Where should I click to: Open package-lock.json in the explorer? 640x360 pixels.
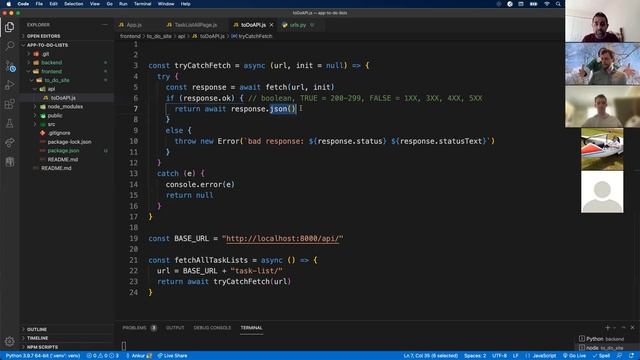pyautogui.click(x=69, y=142)
